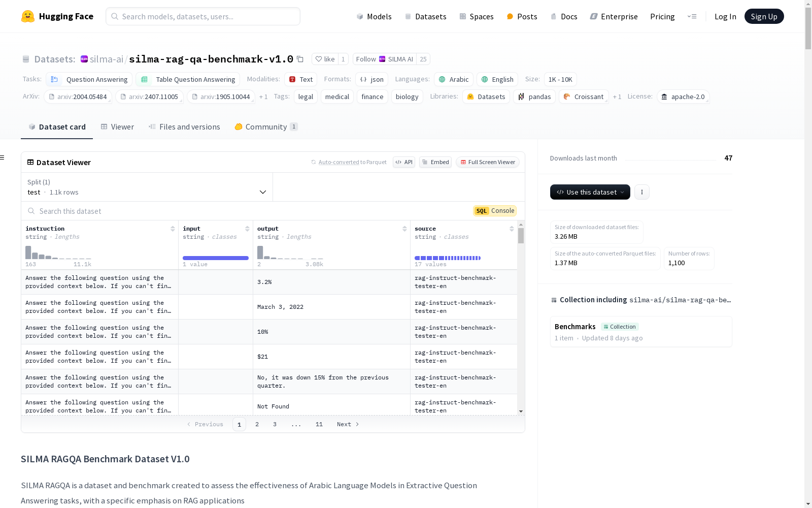The width and height of the screenshot is (812, 508).
Task: Open the Pricing page link
Action: pyautogui.click(x=662, y=16)
